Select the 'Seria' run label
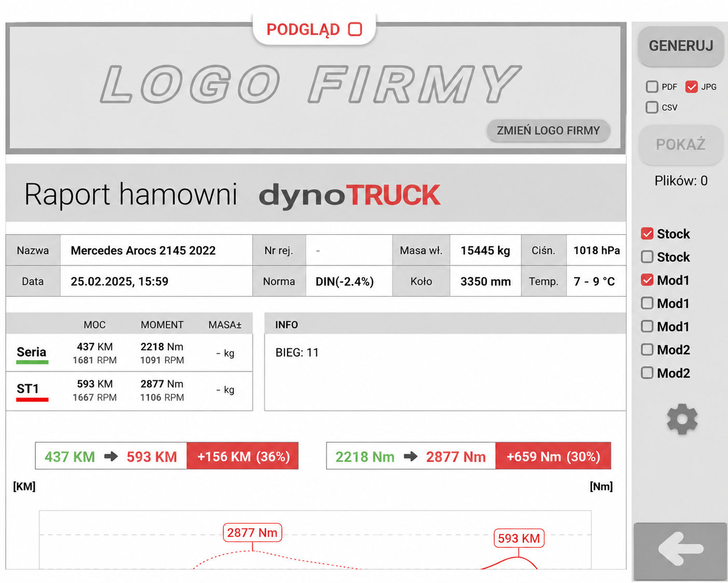Screen dimensions: 728x583 pos(32,352)
